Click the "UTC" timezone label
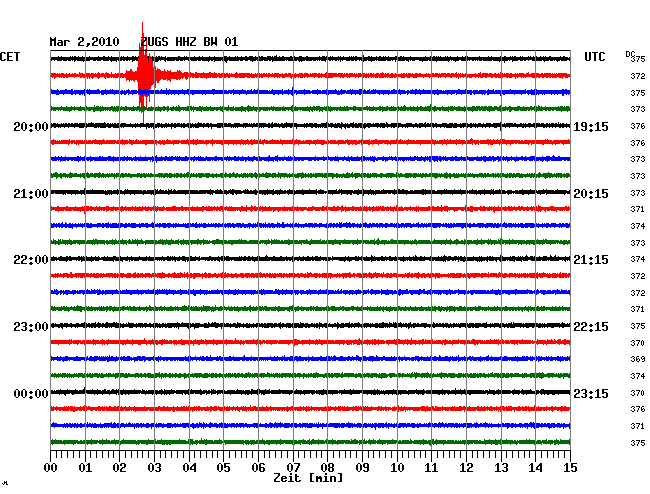 pyautogui.click(x=594, y=57)
